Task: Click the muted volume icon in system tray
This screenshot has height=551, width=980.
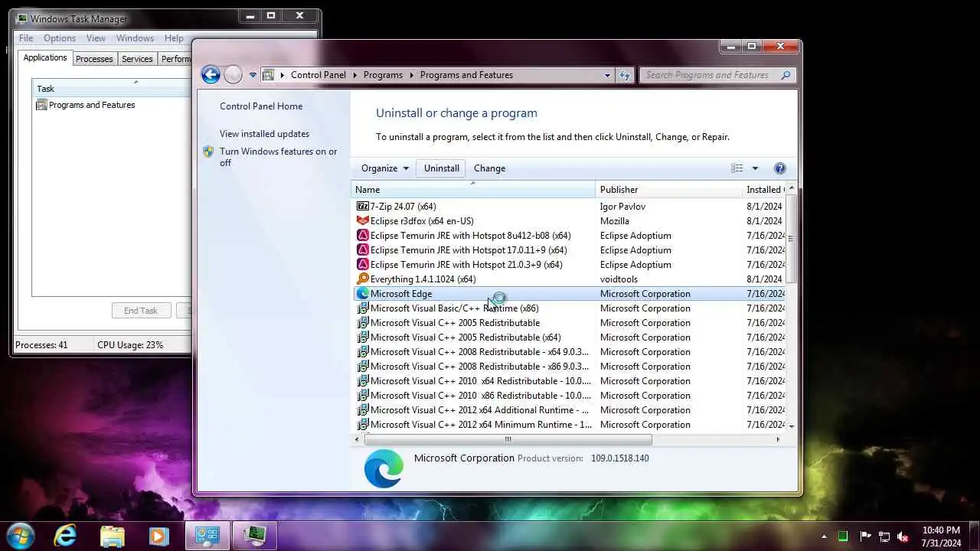Action: coord(903,536)
